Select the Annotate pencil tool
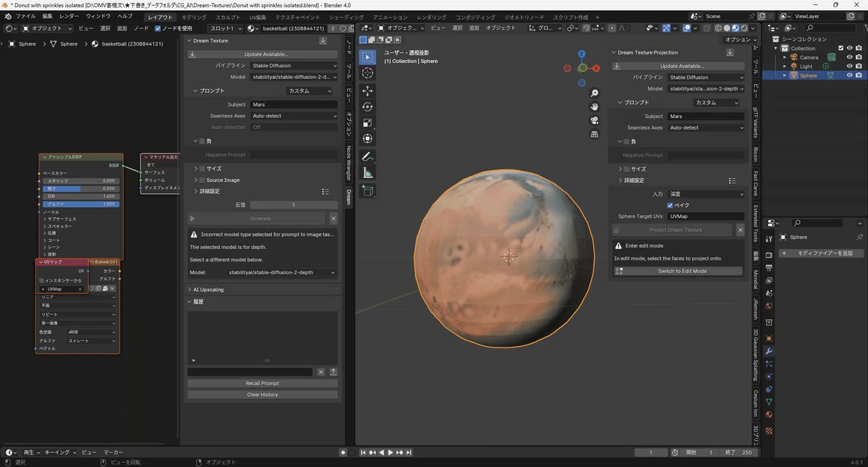 367,157
